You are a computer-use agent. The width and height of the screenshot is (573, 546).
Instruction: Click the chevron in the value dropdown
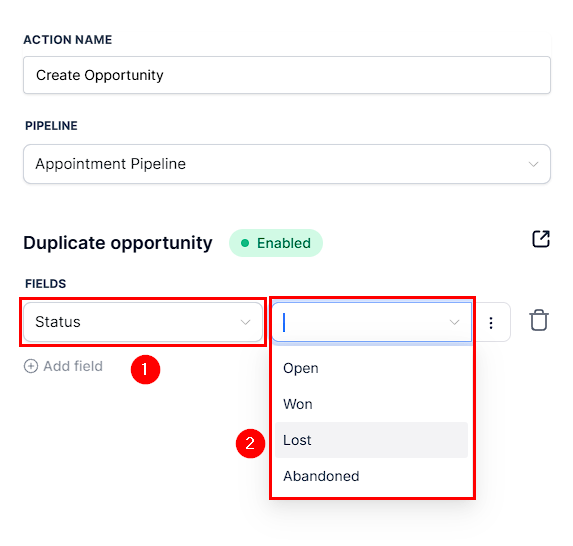coord(454,322)
